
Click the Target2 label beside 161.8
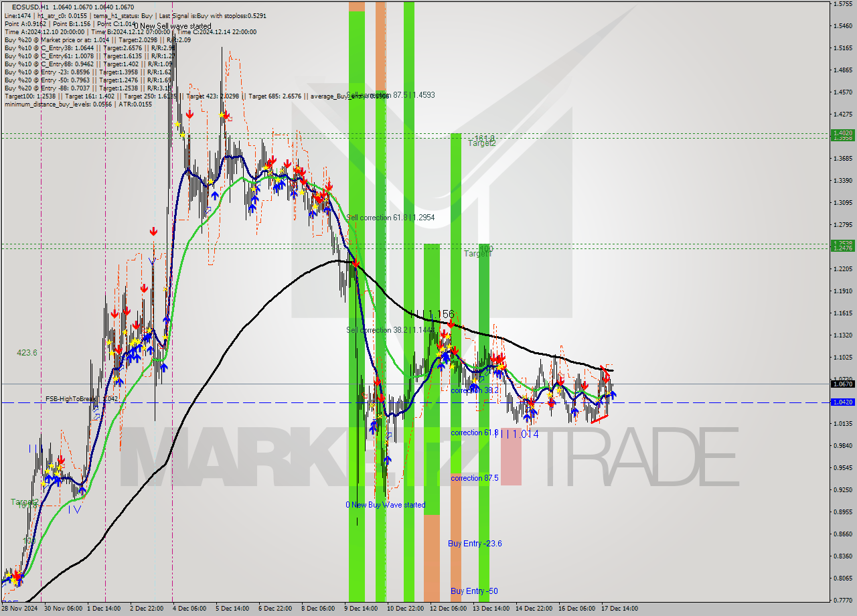[x=481, y=143]
